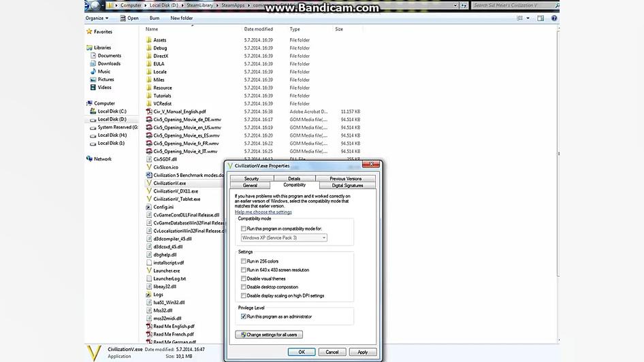Click the Logs folder icon

[148, 294]
